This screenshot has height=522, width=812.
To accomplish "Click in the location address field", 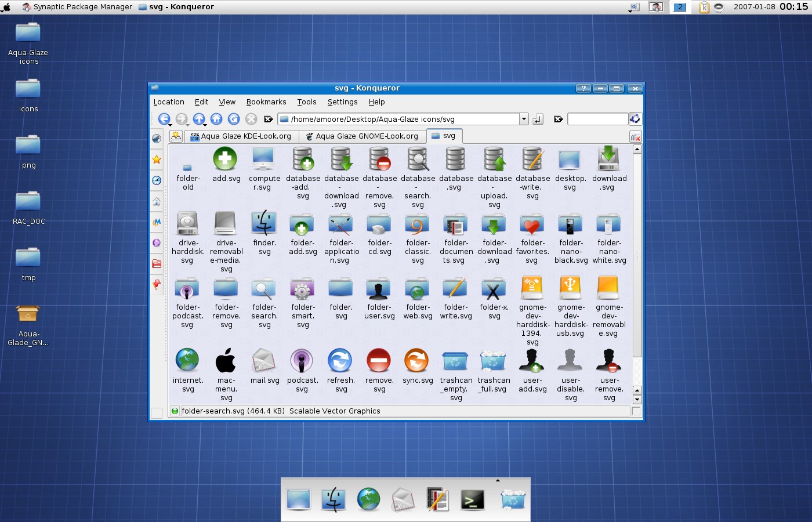I will pos(399,119).
